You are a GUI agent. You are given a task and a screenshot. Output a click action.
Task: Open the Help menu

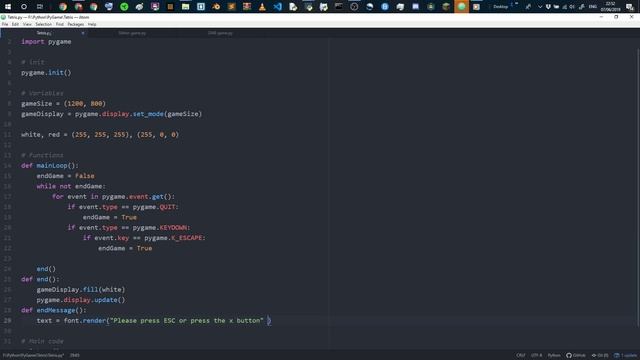pyautogui.click(x=92, y=24)
